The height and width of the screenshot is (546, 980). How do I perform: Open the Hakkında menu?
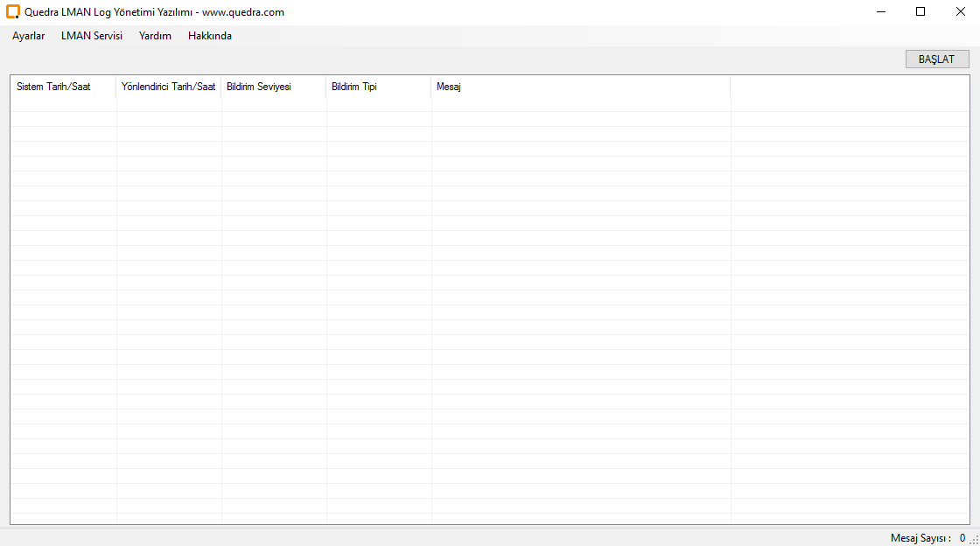coord(210,36)
